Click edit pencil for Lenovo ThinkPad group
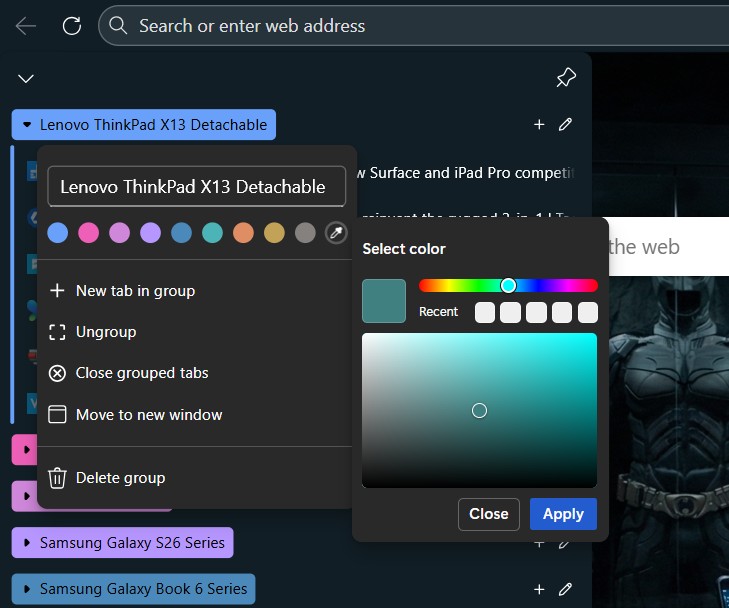729x608 pixels. 566,125
